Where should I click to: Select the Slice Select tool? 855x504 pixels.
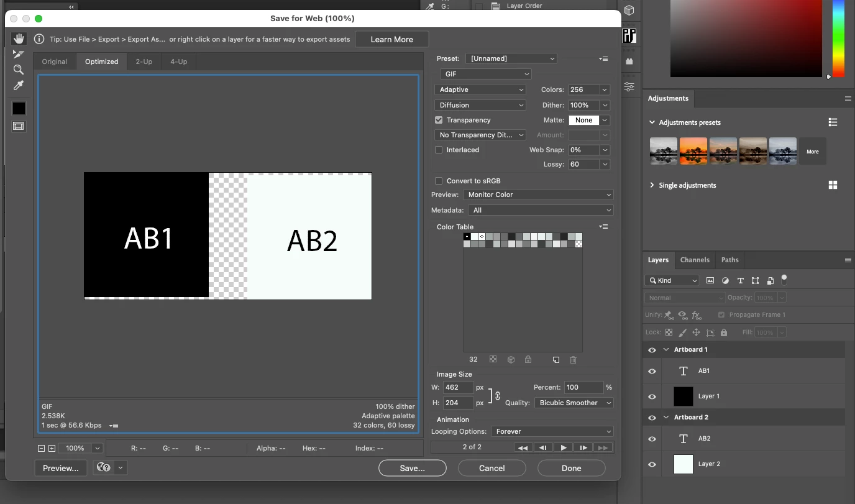[x=19, y=54]
